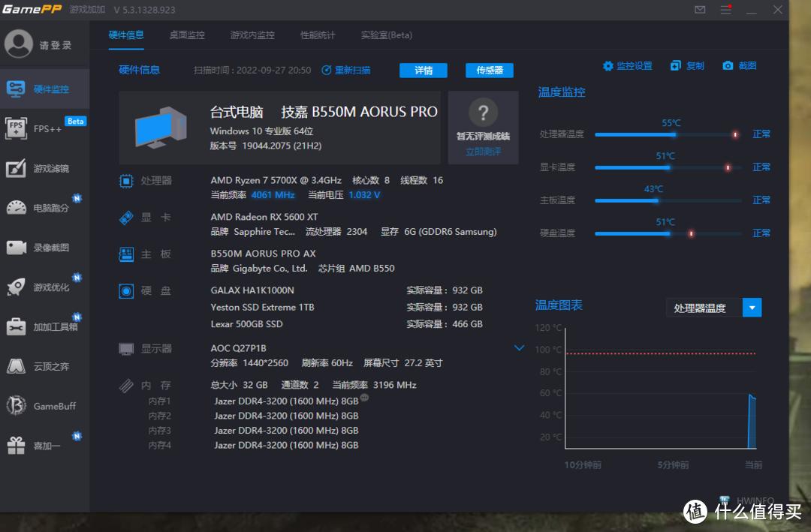This screenshot has height=532, width=811.
Task: Click the 监控设置 gear icon
Action: click(x=607, y=66)
